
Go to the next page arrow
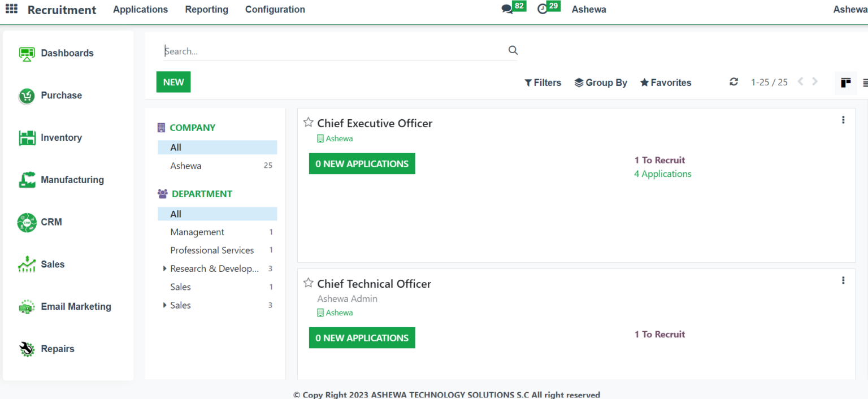[815, 82]
